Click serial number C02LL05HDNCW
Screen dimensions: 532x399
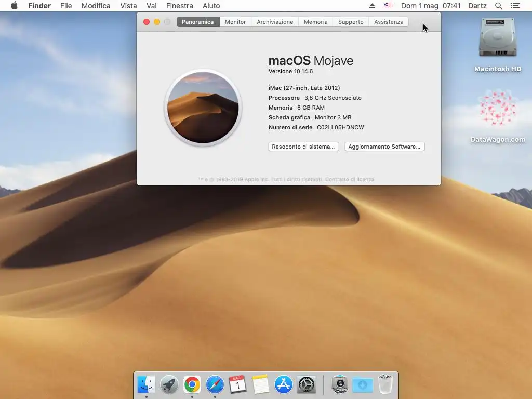(340, 127)
